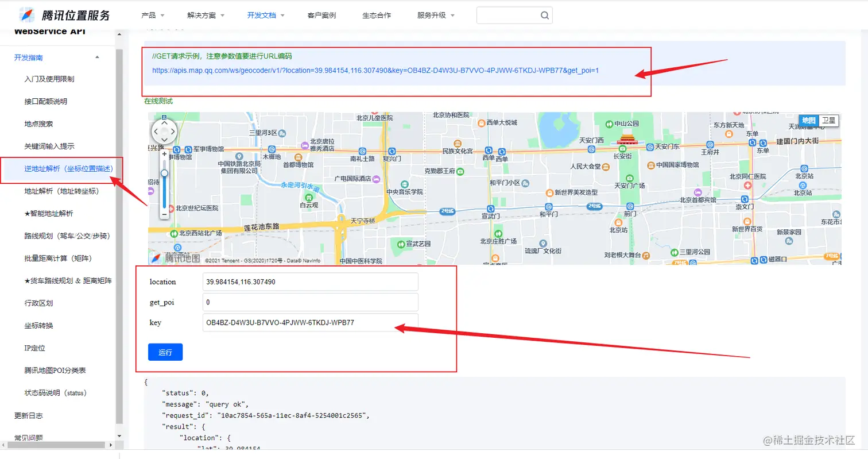
Task: Click the search magnifier icon
Action: pos(545,16)
